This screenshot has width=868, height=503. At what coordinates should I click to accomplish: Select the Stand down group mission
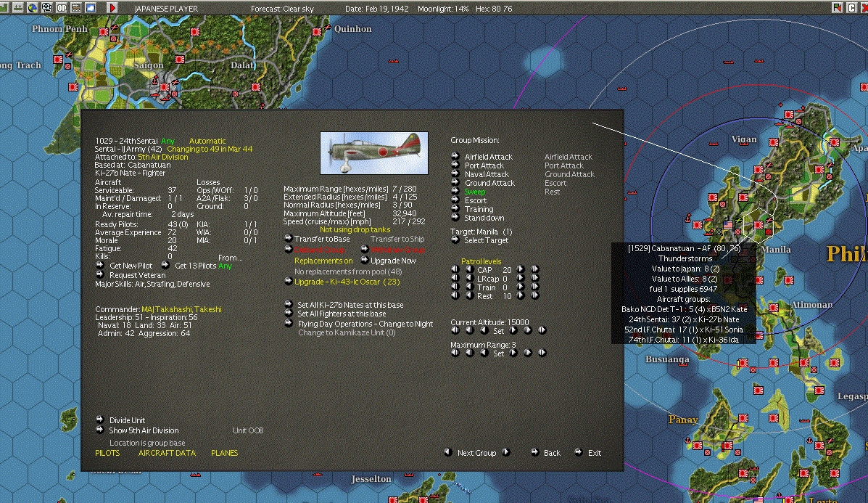point(484,218)
